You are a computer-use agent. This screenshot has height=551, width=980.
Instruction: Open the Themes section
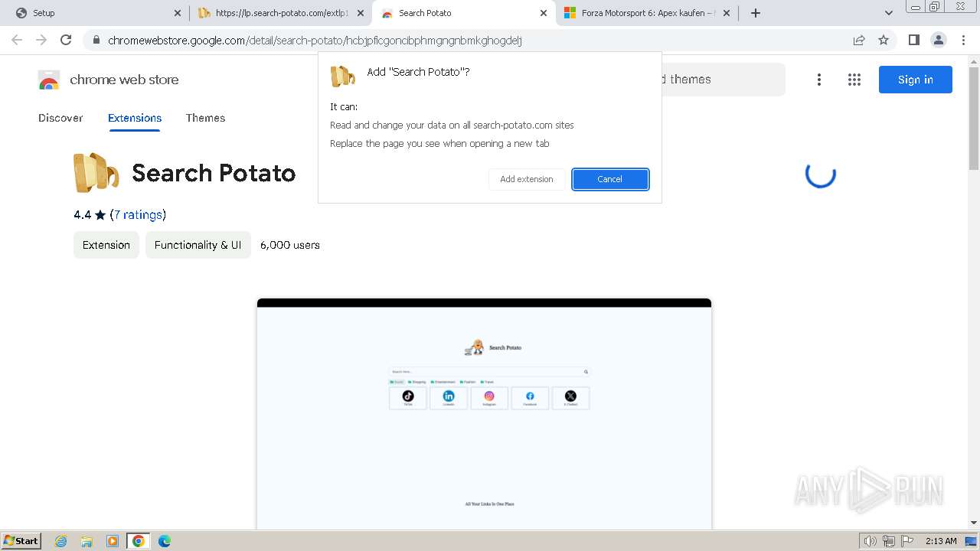(205, 118)
